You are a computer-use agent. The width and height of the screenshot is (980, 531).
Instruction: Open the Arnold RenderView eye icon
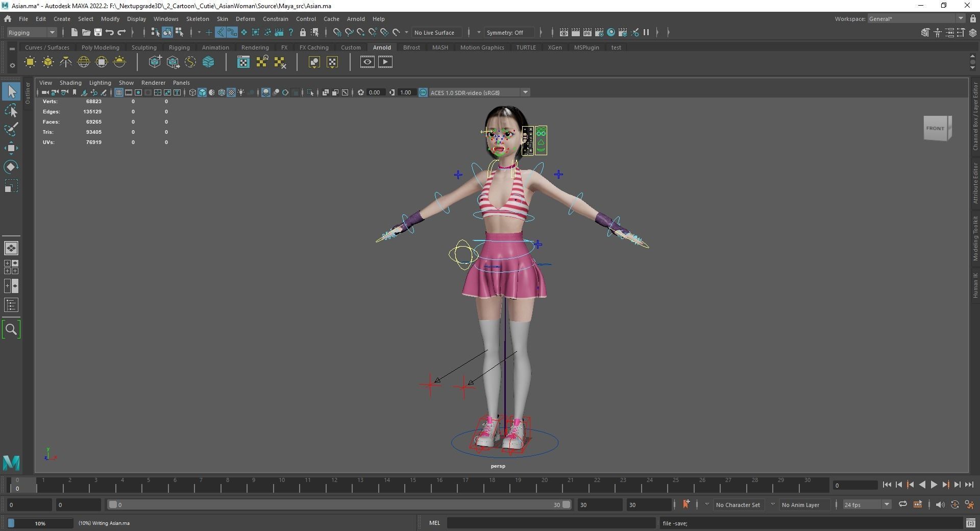[x=367, y=62]
